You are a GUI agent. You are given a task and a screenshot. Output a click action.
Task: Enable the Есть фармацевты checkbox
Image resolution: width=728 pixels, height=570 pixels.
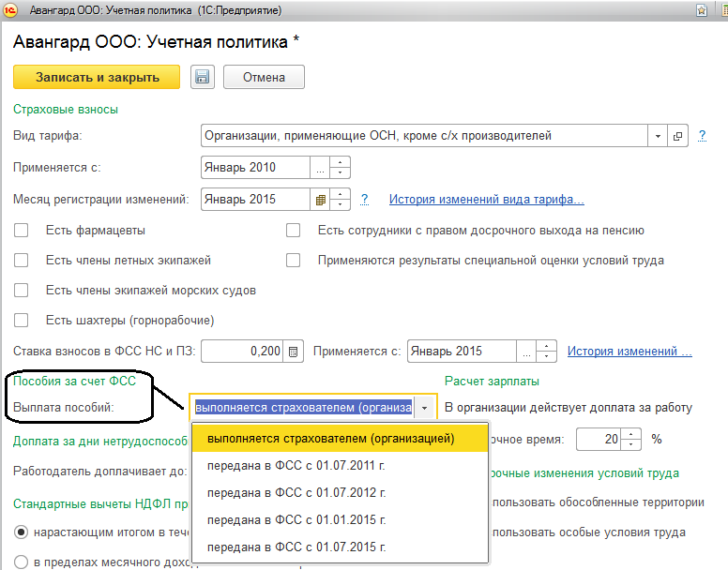click(22, 231)
